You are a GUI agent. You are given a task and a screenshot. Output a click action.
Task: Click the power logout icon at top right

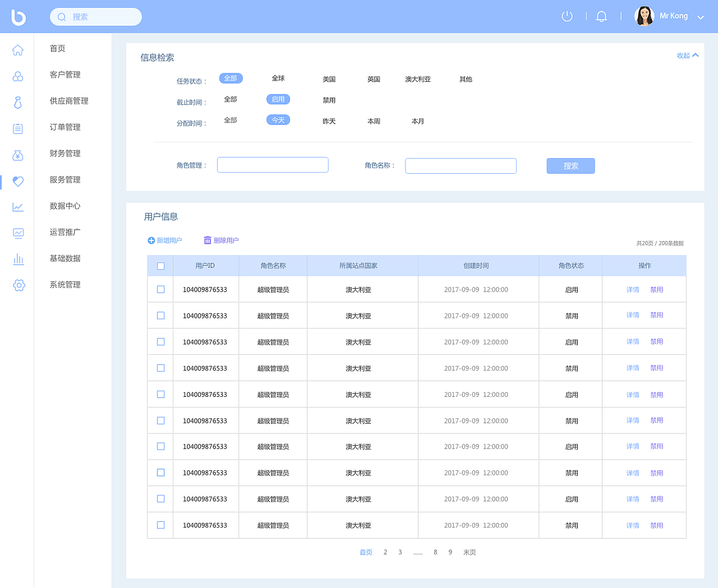pyautogui.click(x=567, y=16)
